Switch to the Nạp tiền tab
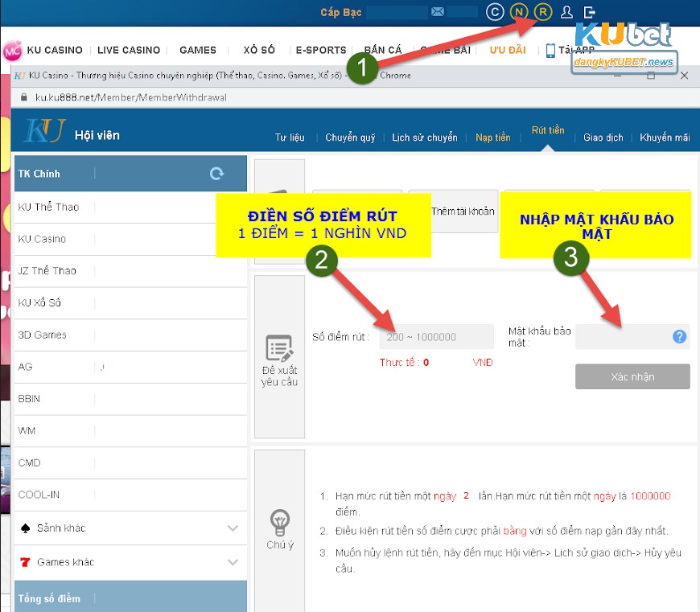Image resolution: width=700 pixels, height=612 pixels. [493, 138]
